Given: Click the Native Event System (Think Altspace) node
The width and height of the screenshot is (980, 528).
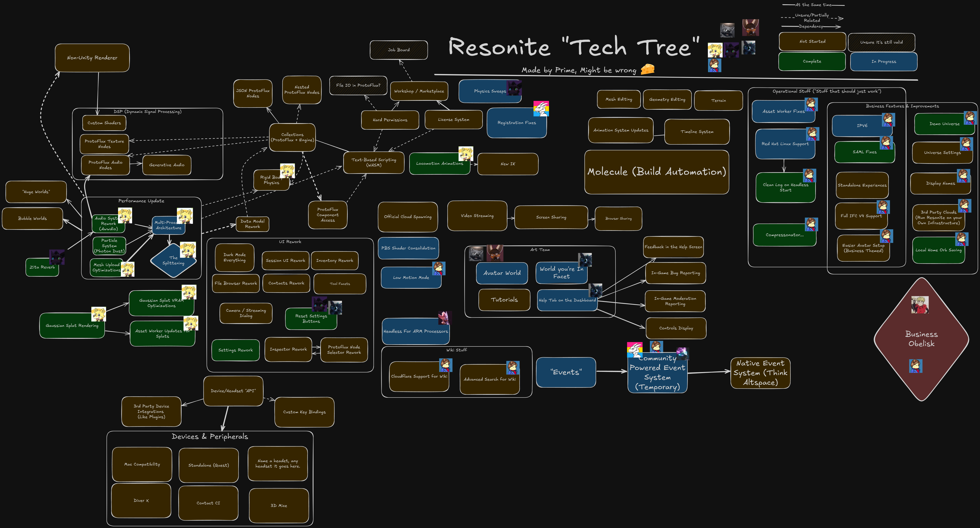Looking at the screenshot, I should click(x=760, y=373).
